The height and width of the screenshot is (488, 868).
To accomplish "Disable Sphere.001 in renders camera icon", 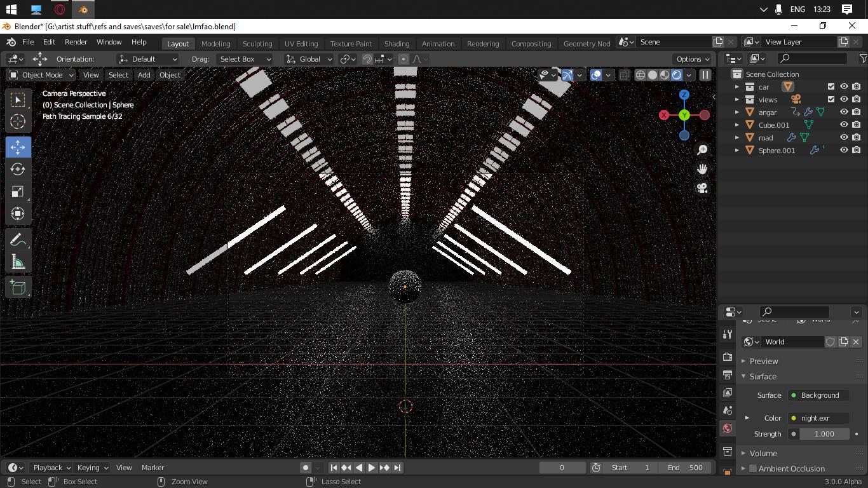I will point(857,150).
